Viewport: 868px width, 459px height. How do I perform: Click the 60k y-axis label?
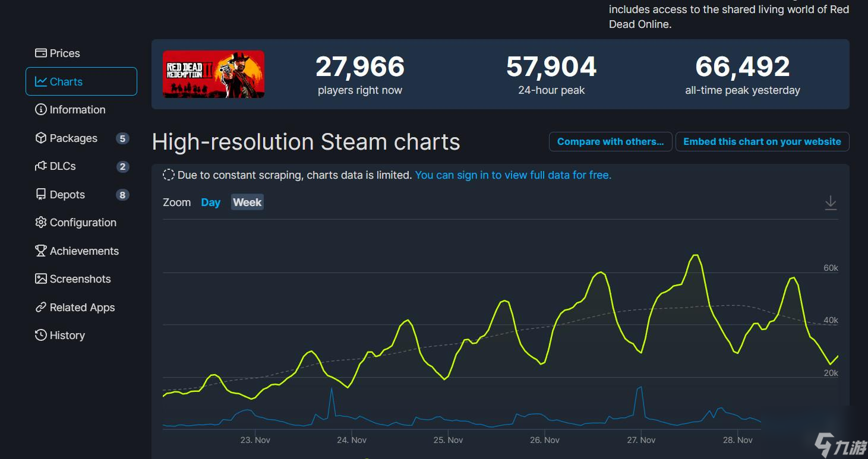[x=831, y=268]
